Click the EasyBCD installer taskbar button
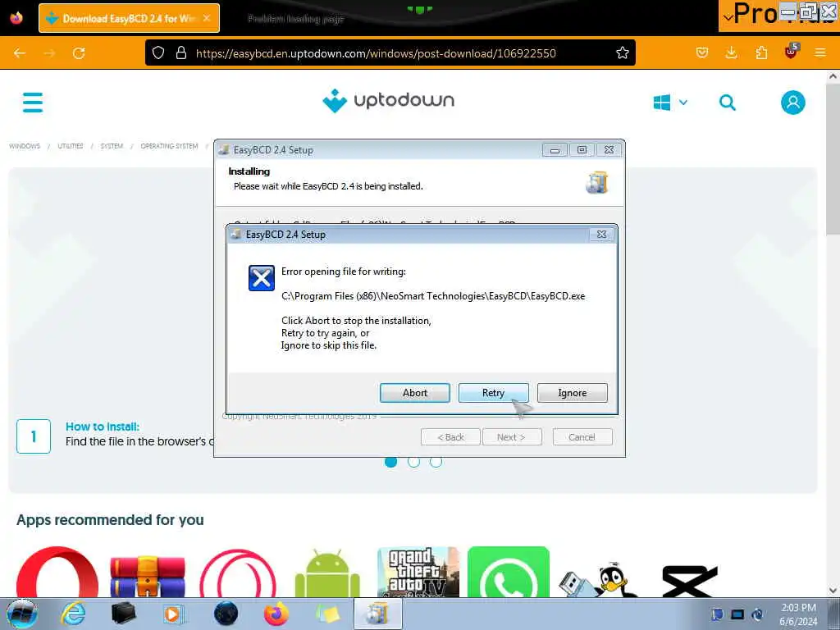Screen dimensions: 840x630 click(377, 614)
